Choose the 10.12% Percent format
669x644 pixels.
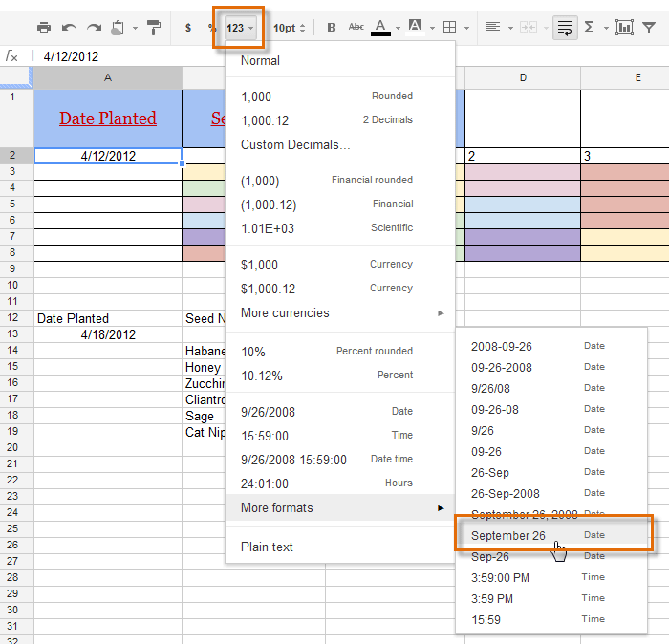click(x=340, y=376)
